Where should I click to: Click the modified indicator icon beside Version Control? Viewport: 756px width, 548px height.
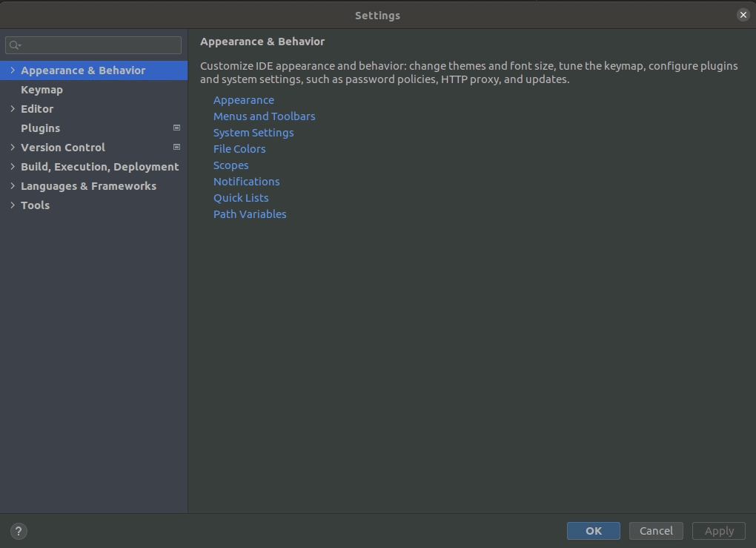(x=176, y=147)
